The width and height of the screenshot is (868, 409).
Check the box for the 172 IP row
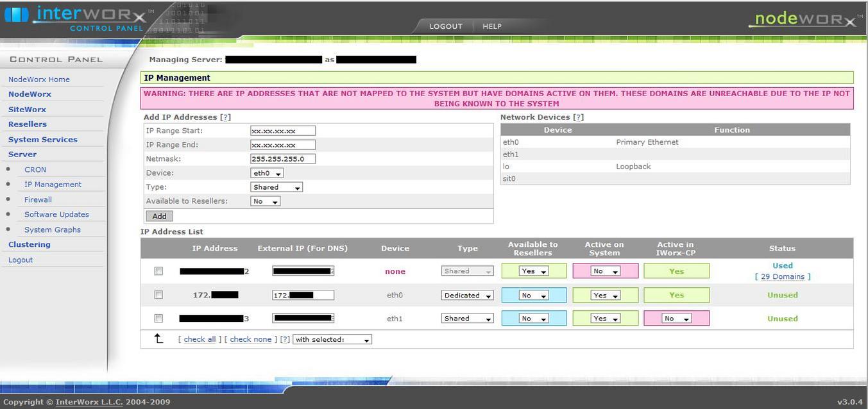coord(158,295)
